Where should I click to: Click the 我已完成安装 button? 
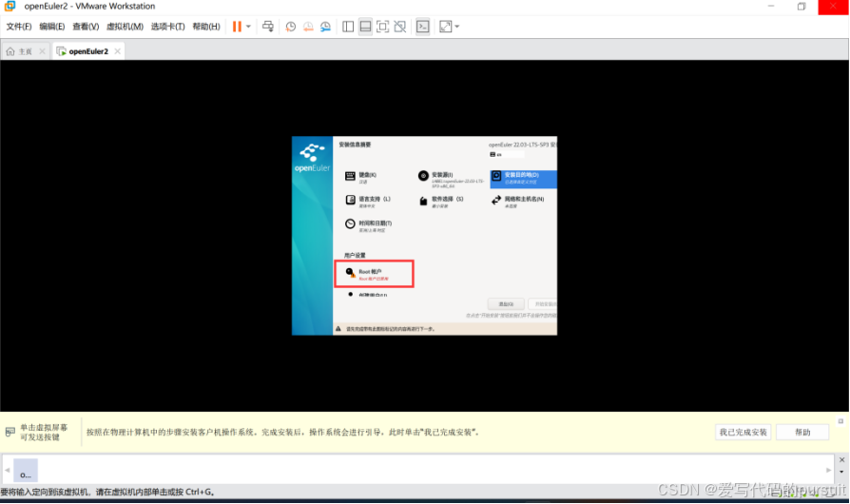click(743, 432)
